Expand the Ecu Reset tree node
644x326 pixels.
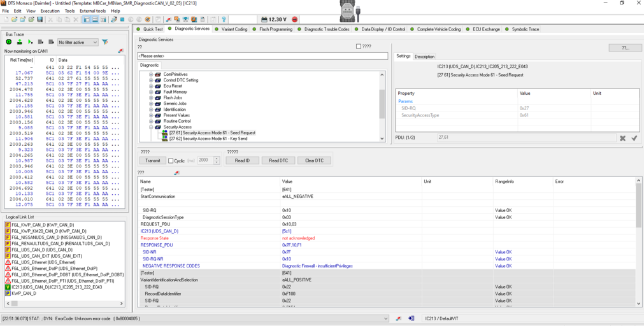pos(151,86)
